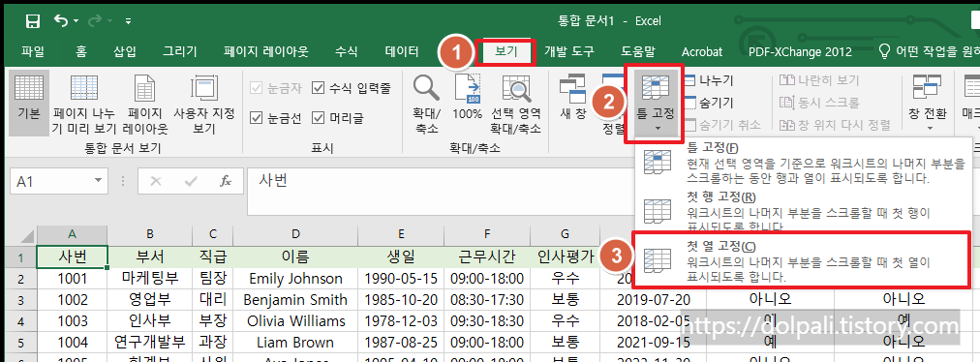Select the 보기 ribbon tab
Image resolution: width=980 pixels, height=362 pixels.
[505, 52]
